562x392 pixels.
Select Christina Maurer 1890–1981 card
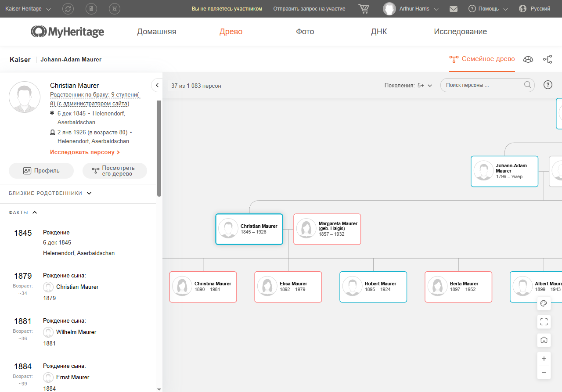(x=203, y=287)
